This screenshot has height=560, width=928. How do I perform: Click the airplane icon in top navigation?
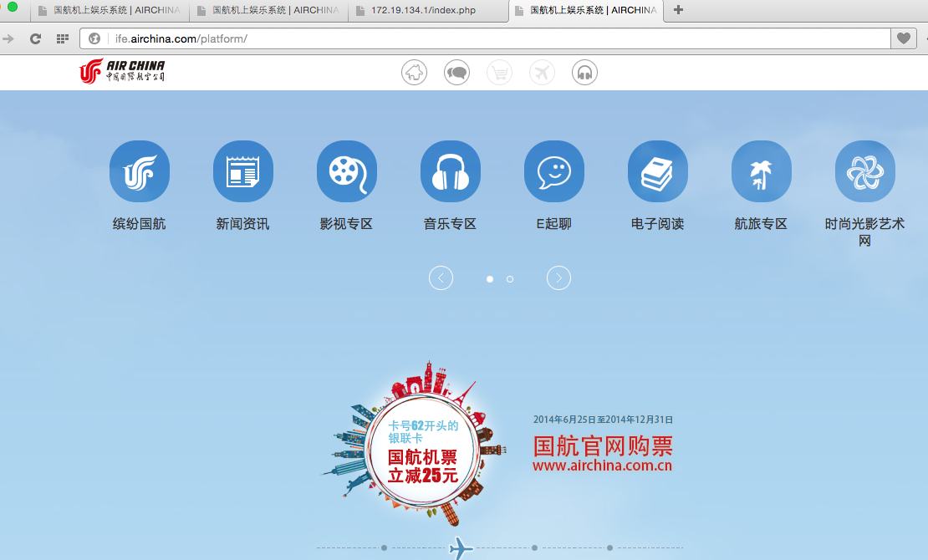[542, 73]
